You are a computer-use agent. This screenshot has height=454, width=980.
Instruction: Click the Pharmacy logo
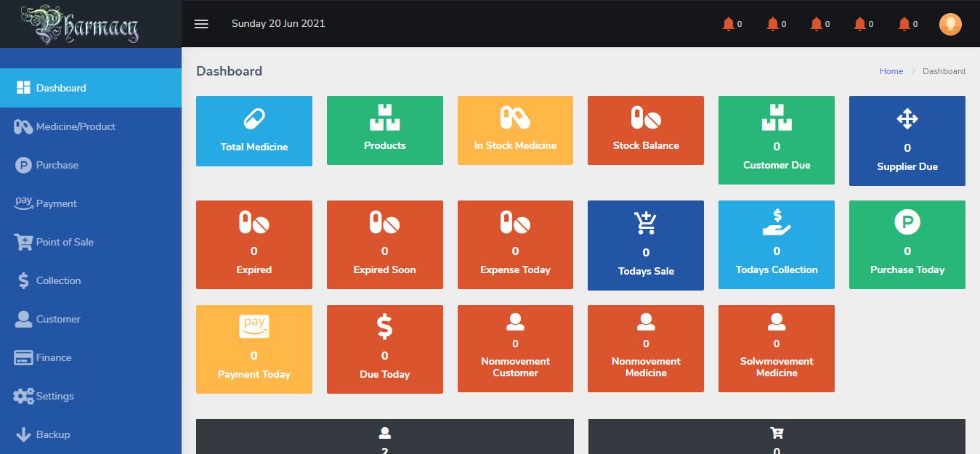coord(79,23)
